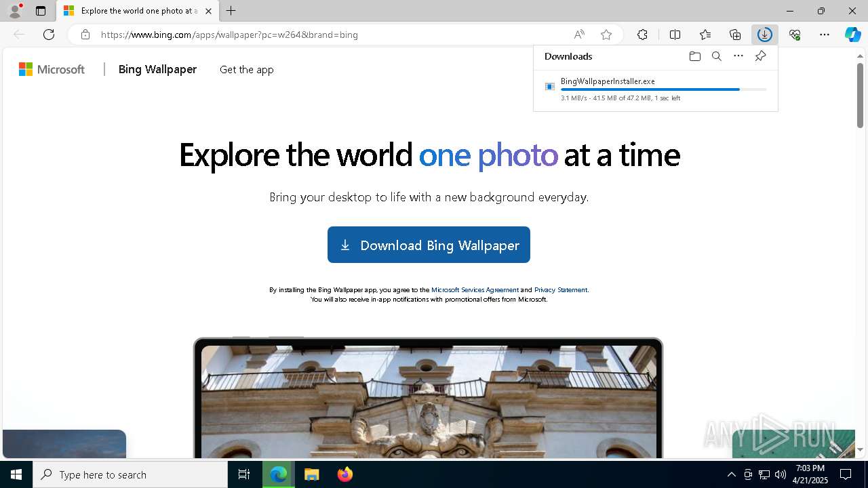Open File Explorer from taskbar
This screenshot has width=868, height=488.
tap(311, 474)
